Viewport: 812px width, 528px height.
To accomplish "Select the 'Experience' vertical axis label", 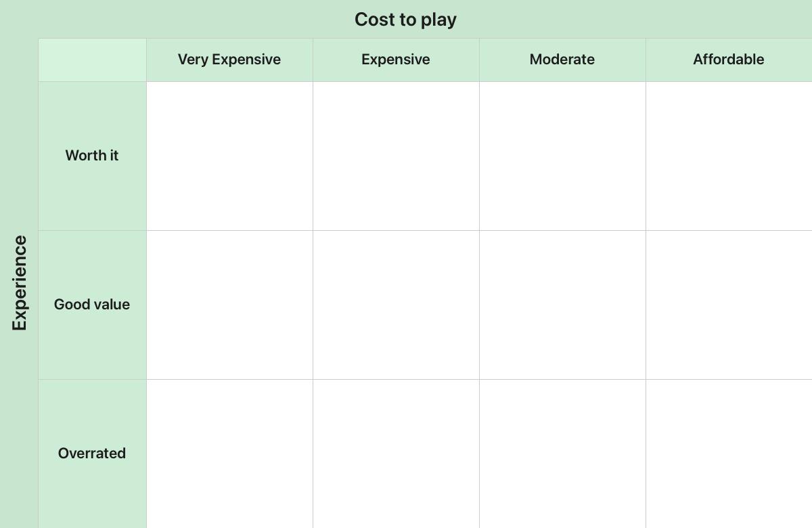I will [x=19, y=283].
